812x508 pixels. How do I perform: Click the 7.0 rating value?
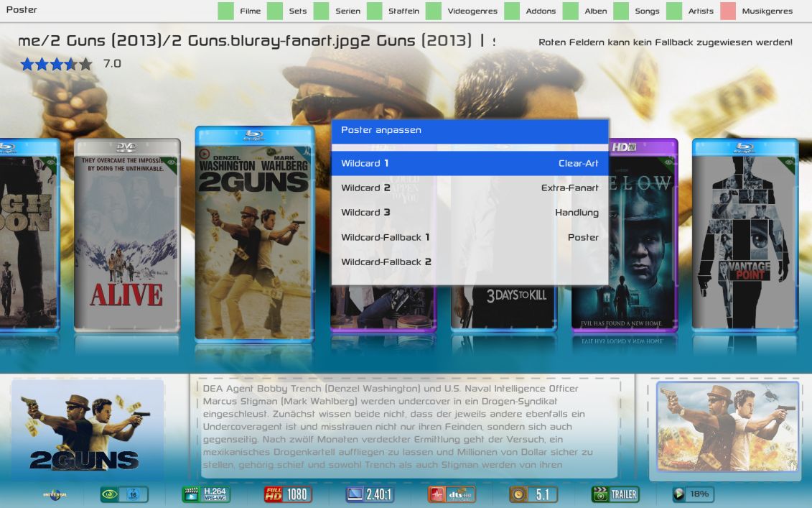[112, 64]
